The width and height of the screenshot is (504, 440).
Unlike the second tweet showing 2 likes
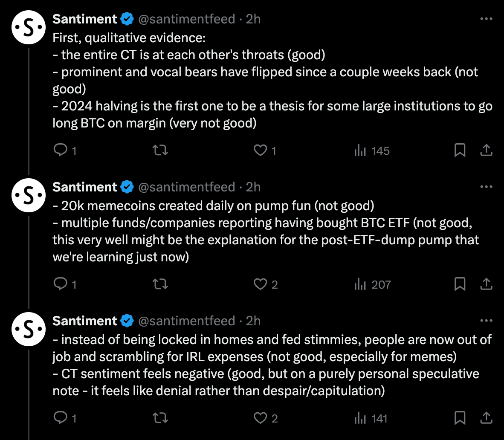261,284
